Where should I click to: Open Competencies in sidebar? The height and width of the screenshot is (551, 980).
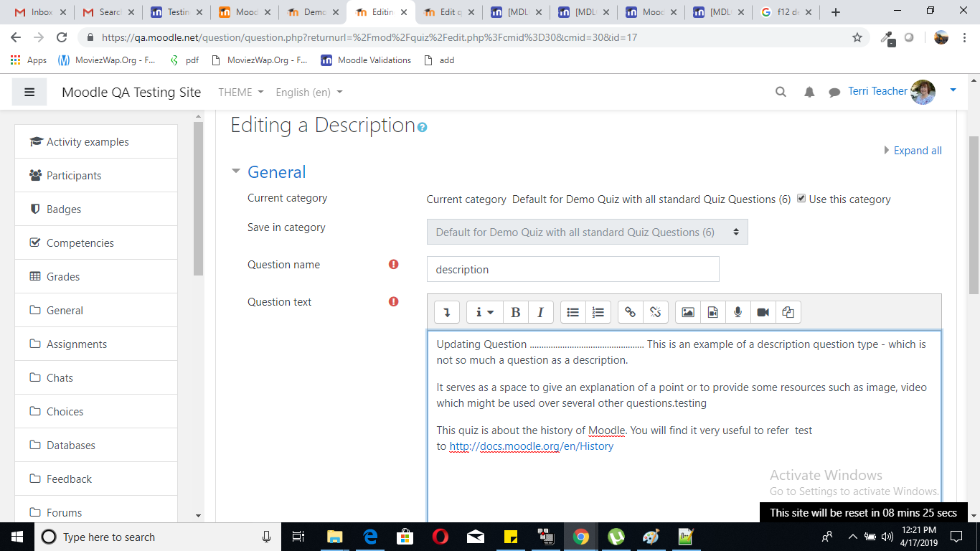pyautogui.click(x=96, y=242)
